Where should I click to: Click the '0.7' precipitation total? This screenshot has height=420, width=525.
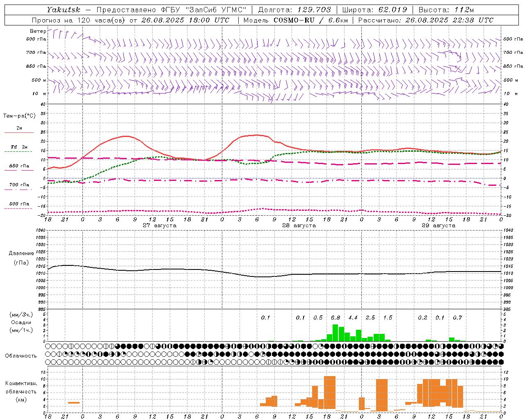coord(457,317)
